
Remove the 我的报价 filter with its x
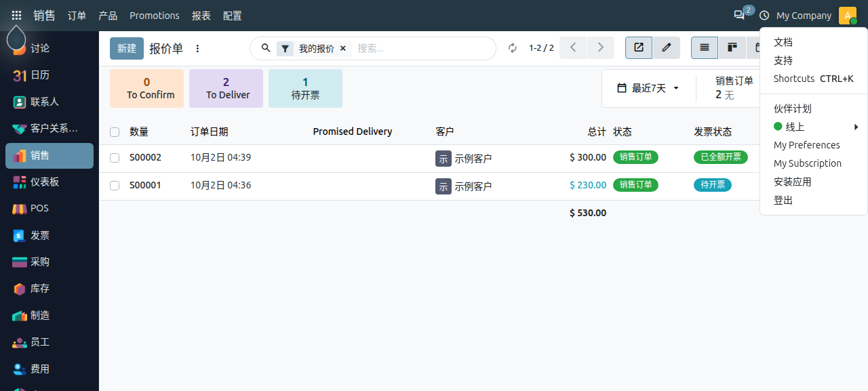coord(343,49)
